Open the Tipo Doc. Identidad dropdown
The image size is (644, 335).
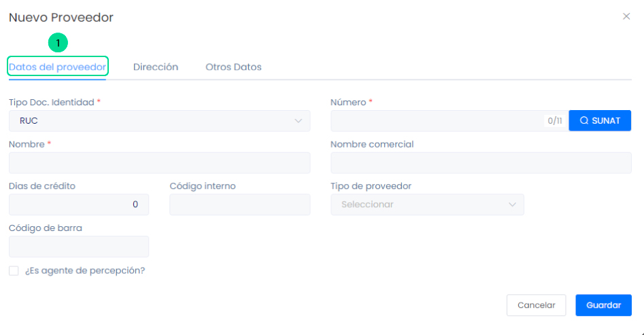159,121
